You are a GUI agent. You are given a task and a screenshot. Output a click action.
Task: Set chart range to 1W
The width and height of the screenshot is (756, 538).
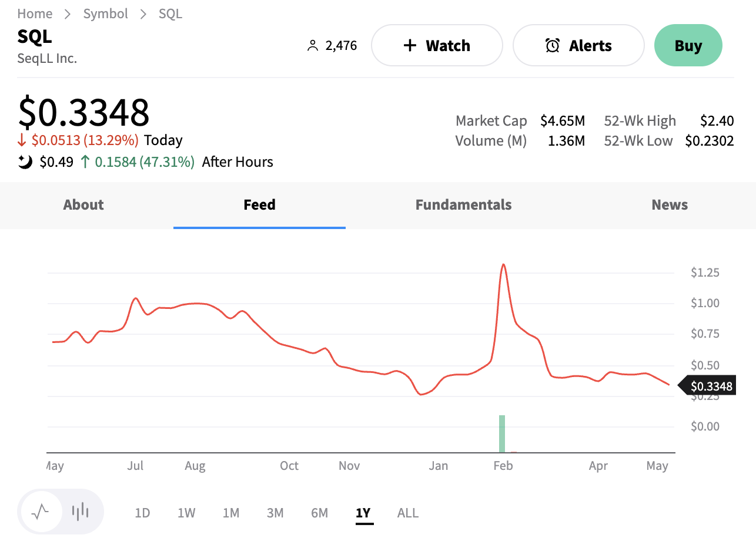(x=186, y=513)
